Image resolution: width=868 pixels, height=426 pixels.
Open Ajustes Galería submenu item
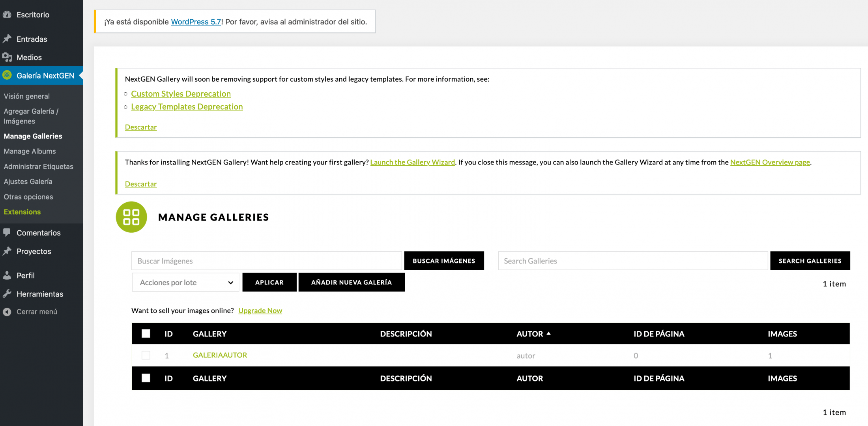pos(28,181)
